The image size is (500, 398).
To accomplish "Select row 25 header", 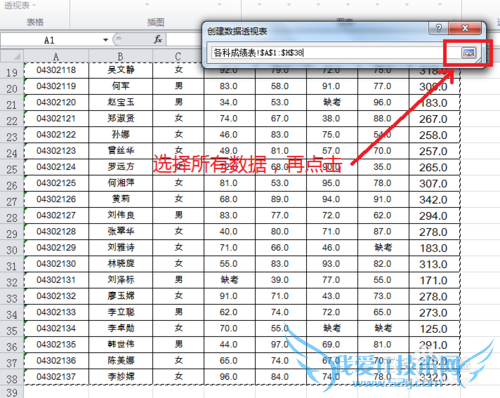I will click(x=12, y=169).
